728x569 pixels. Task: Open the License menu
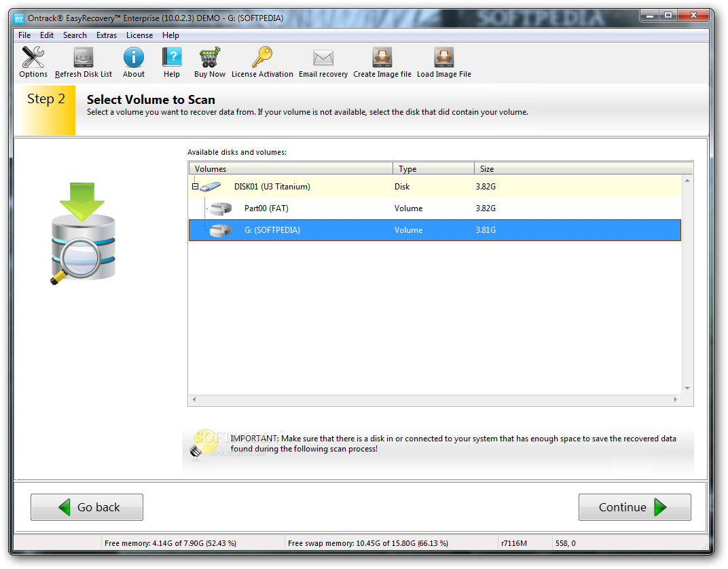tap(139, 35)
